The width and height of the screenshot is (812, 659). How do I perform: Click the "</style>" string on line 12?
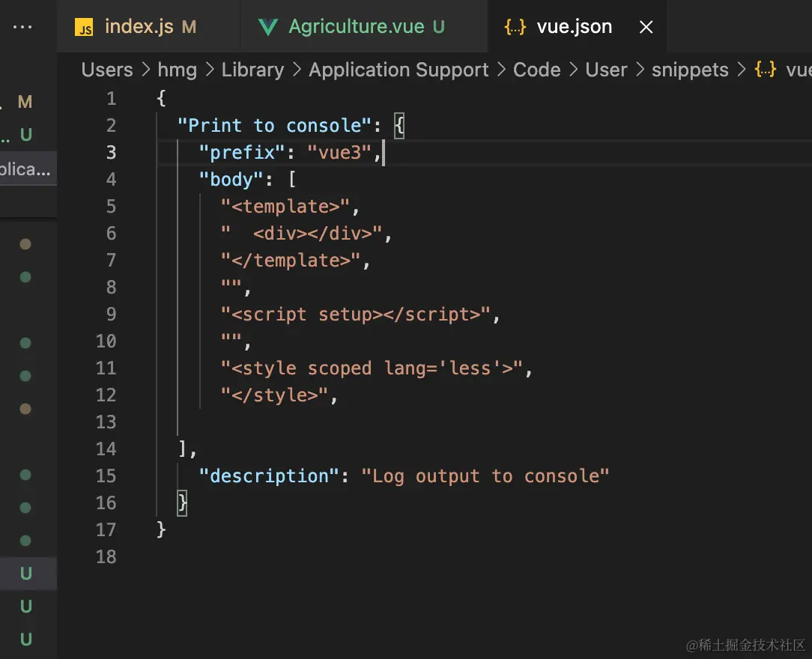274,395
